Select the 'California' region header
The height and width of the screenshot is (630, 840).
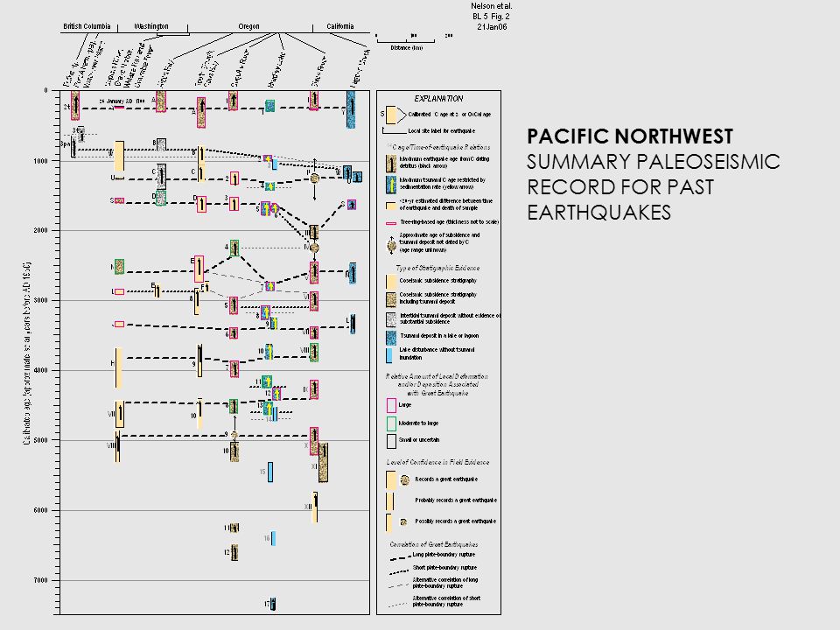340,26
